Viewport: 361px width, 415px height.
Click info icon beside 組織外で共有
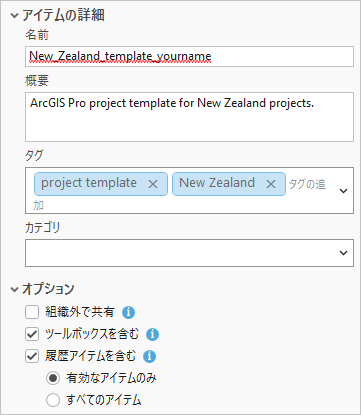click(x=128, y=312)
